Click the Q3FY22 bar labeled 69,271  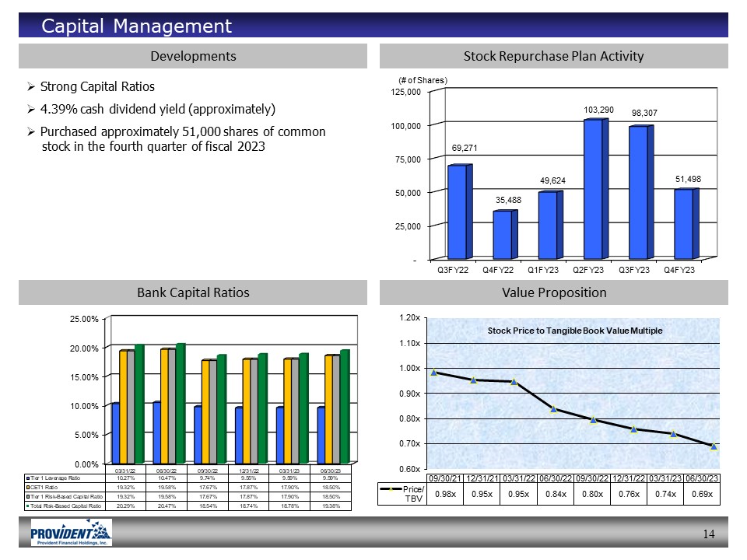tap(458, 212)
